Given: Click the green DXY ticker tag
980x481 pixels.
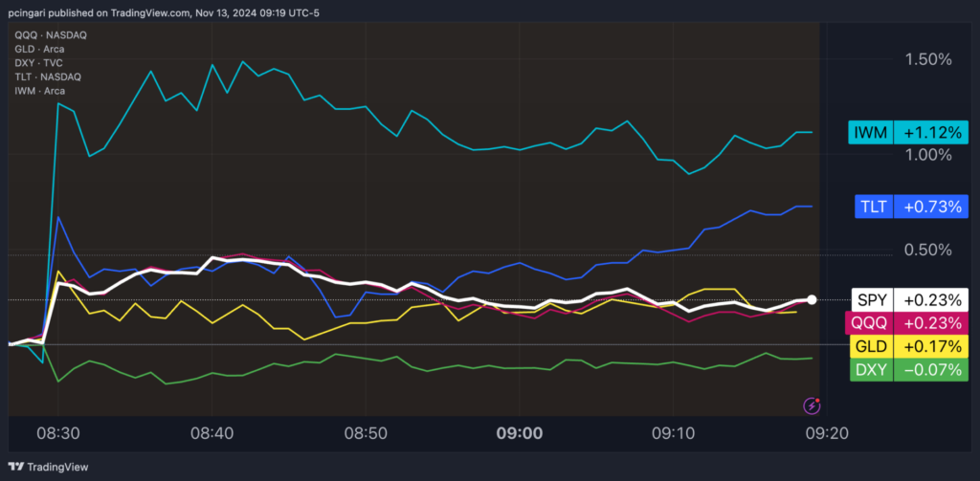Looking at the screenshot, I should tap(871, 369).
